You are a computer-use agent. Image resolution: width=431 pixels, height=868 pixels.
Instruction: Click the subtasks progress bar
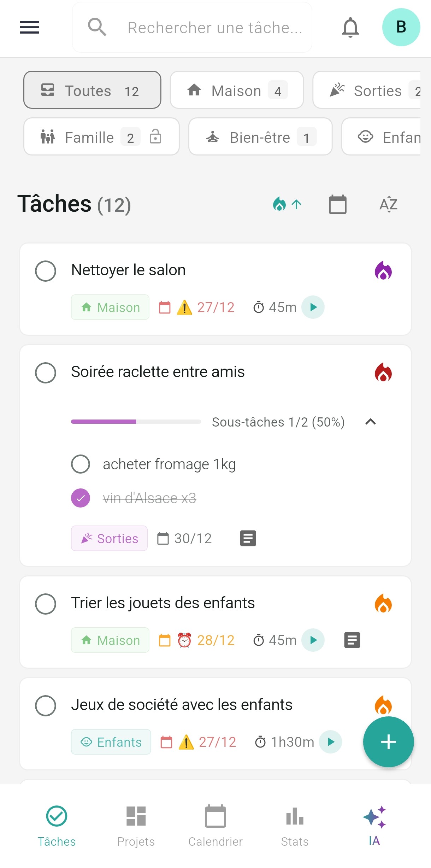click(x=136, y=422)
